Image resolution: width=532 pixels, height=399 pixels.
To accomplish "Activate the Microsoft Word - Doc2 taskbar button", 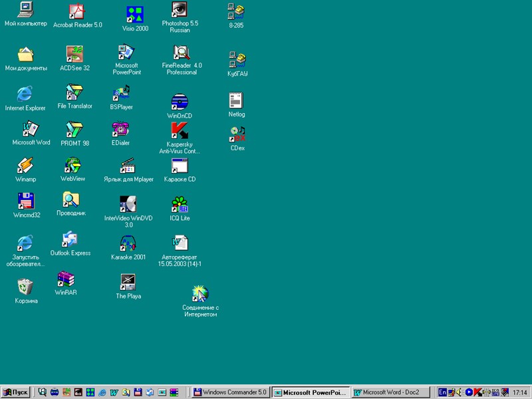I will coord(390,392).
